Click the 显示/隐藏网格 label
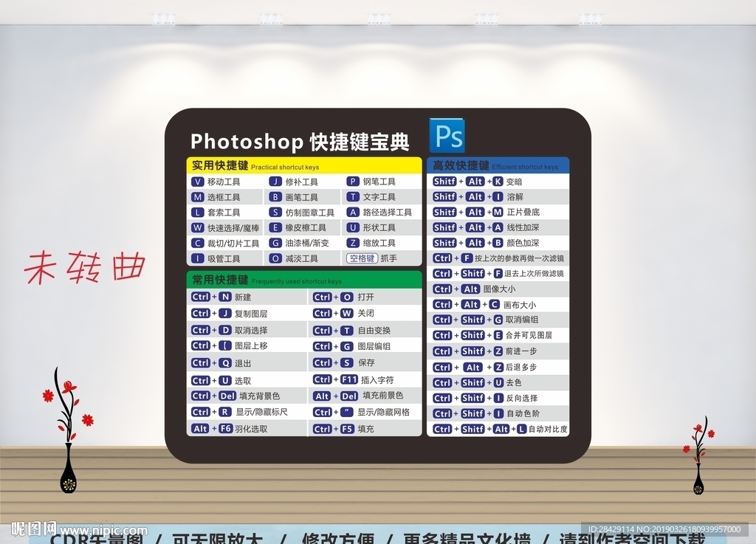The height and width of the screenshot is (544, 756). click(x=384, y=413)
